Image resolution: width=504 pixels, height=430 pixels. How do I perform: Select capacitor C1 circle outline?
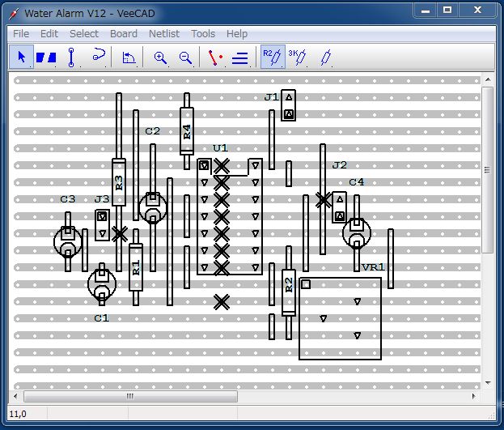click(102, 284)
